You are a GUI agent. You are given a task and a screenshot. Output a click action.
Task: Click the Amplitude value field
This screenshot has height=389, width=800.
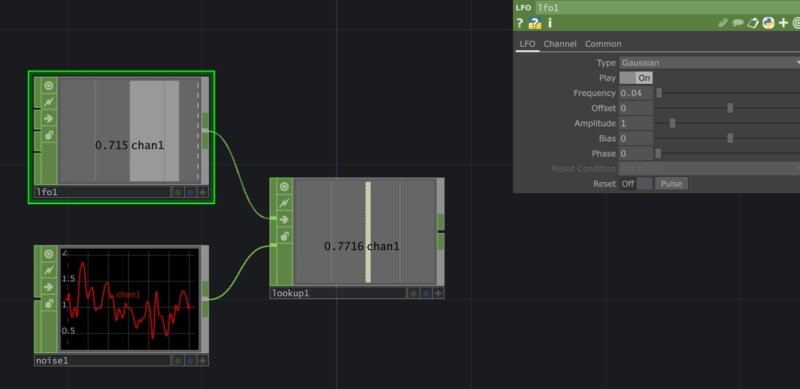pyautogui.click(x=636, y=123)
